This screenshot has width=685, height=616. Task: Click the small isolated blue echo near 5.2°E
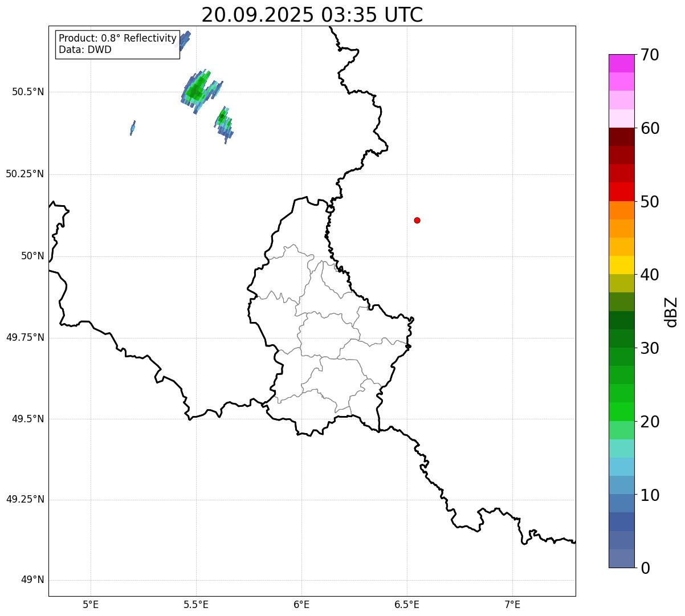pyautogui.click(x=133, y=128)
